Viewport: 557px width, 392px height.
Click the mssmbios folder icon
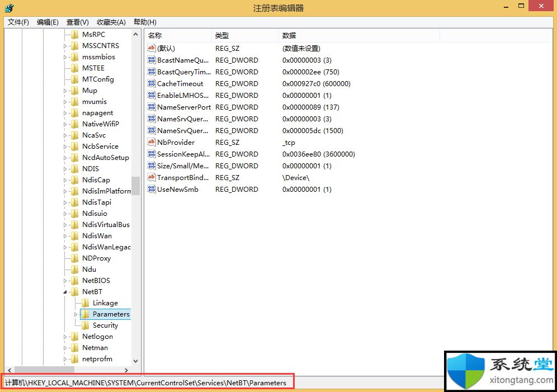pos(74,57)
